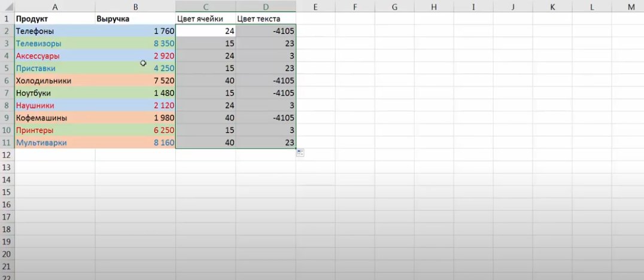Select the column C header
644x280 pixels.
tap(205, 7)
